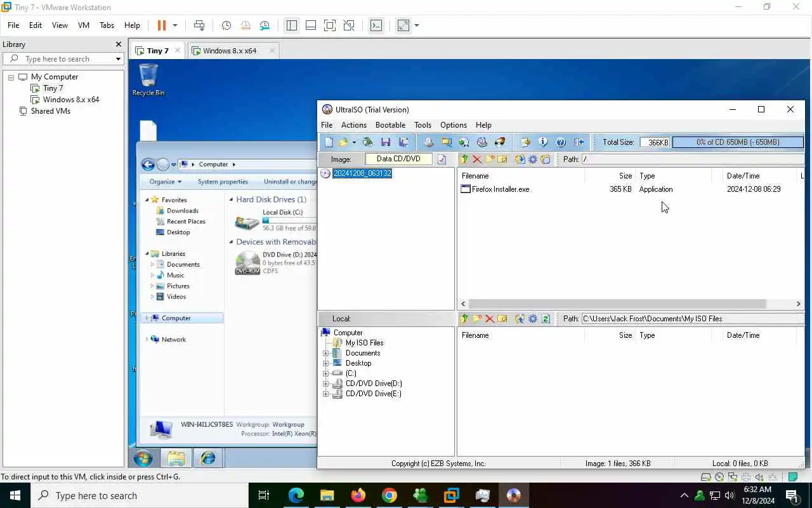Click the VMware Enter Full Screen icon

pyautogui.click(x=330, y=25)
